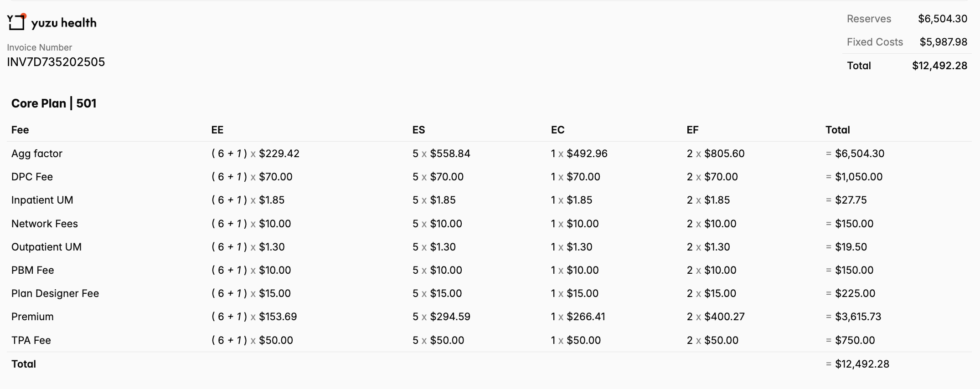Click the Outpatient UM row label
Screen dimensions: 980x389
(x=46, y=247)
